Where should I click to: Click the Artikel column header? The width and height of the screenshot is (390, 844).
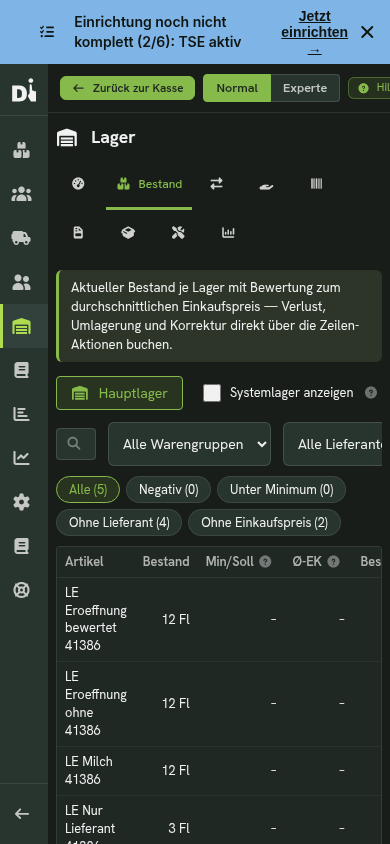pyautogui.click(x=84, y=561)
